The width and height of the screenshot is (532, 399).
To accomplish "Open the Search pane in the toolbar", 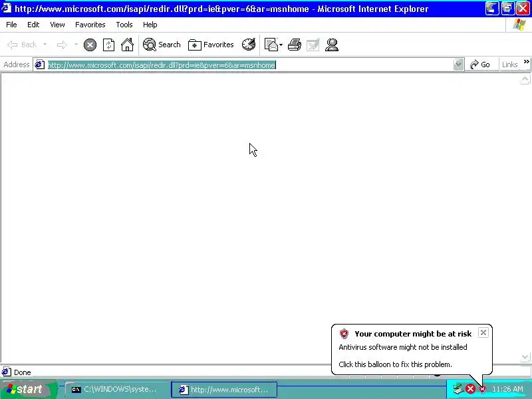I will tap(162, 45).
